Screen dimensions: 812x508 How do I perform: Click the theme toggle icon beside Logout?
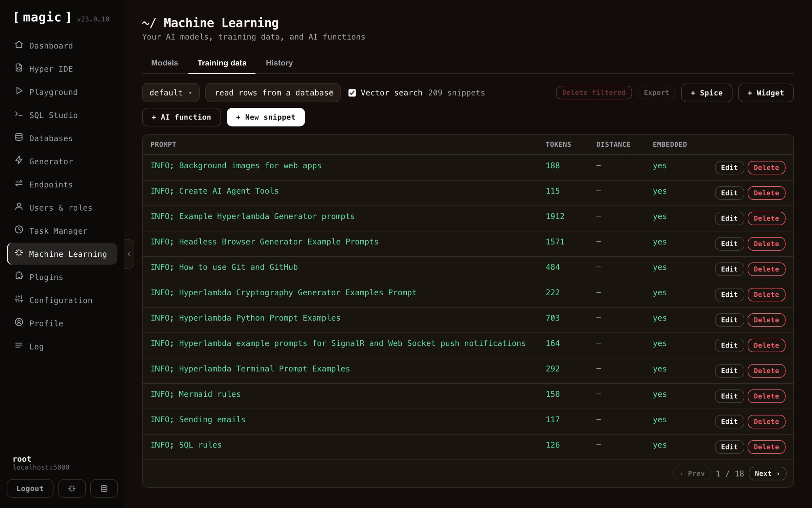pos(72,488)
